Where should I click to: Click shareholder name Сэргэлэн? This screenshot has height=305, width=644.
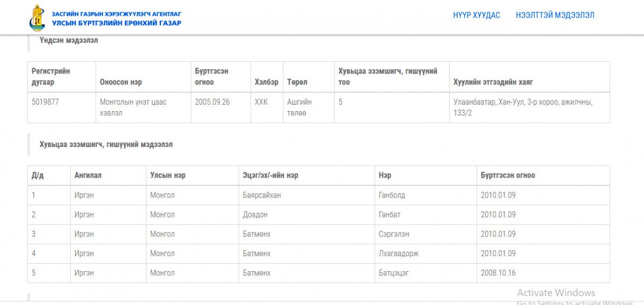(394, 234)
